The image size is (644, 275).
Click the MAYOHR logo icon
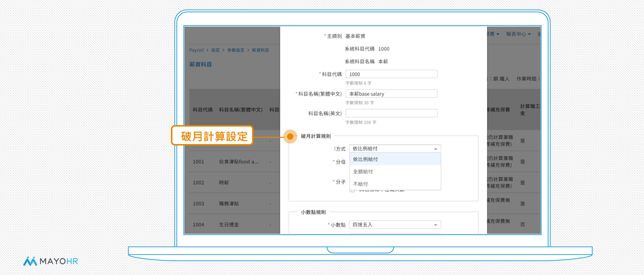point(30,261)
